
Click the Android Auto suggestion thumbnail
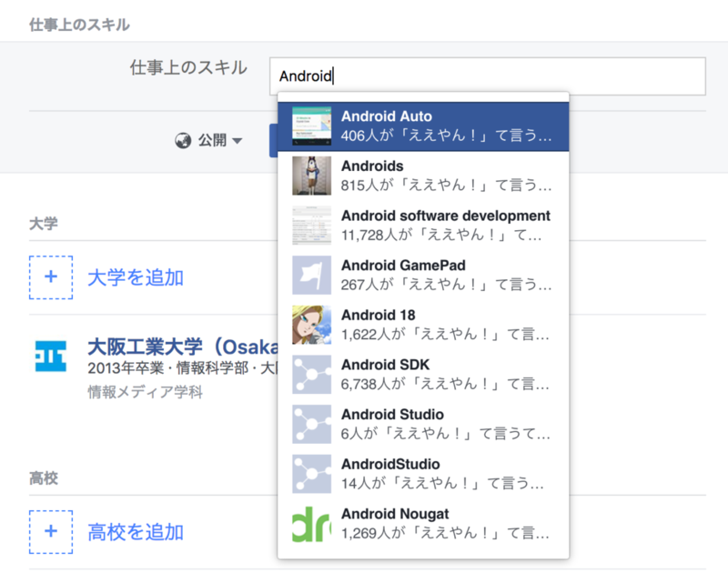(x=311, y=126)
